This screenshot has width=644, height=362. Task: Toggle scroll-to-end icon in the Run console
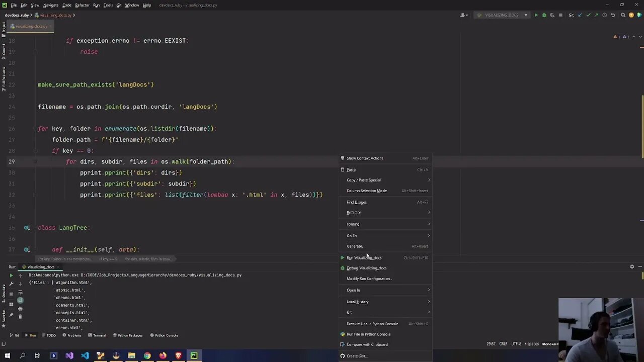point(20,301)
